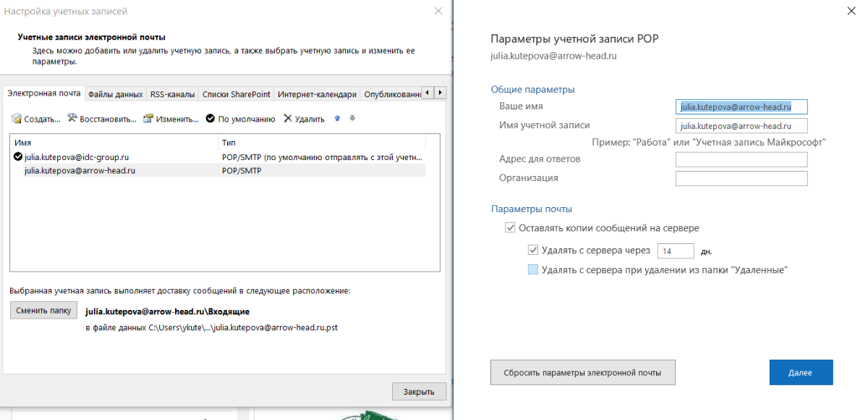Set account as default with checkmark icon
The image size is (868, 420).
pos(210,119)
